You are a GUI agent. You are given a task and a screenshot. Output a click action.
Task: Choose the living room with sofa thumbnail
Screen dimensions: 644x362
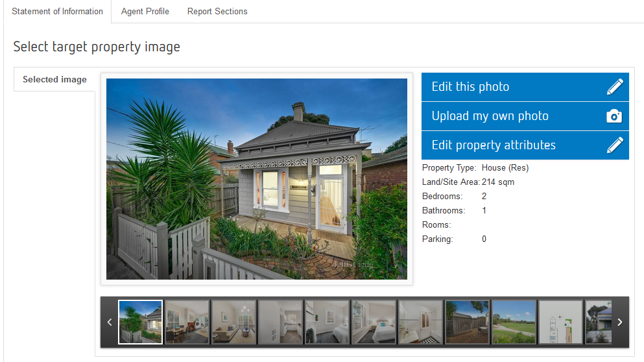[x=234, y=322]
